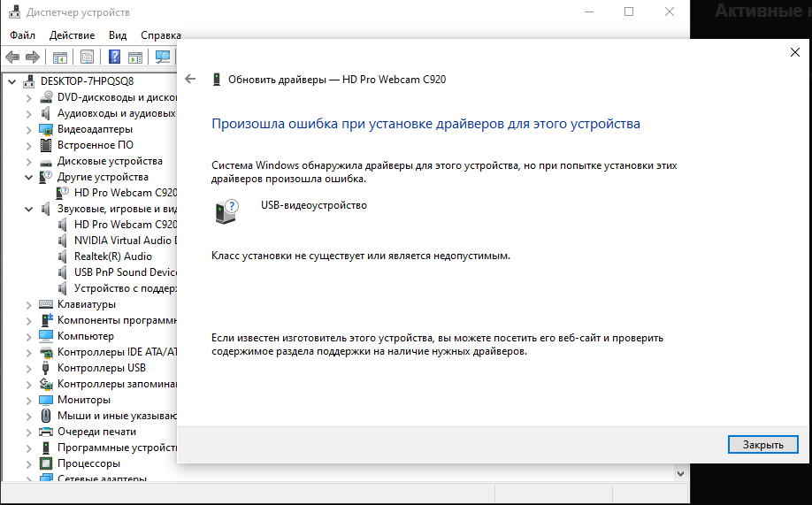
Task: Click the Видеоадаптеры display adapter icon
Action: coord(46,129)
